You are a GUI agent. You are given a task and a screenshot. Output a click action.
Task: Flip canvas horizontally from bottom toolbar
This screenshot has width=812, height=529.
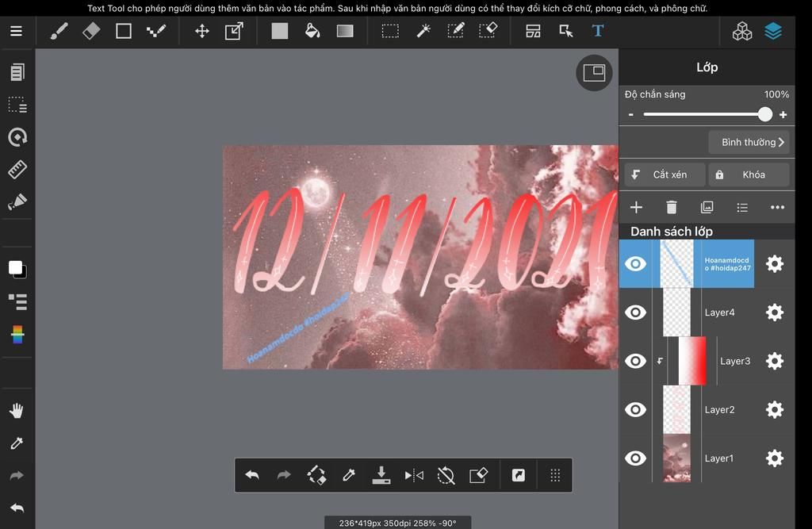click(x=414, y=475)
